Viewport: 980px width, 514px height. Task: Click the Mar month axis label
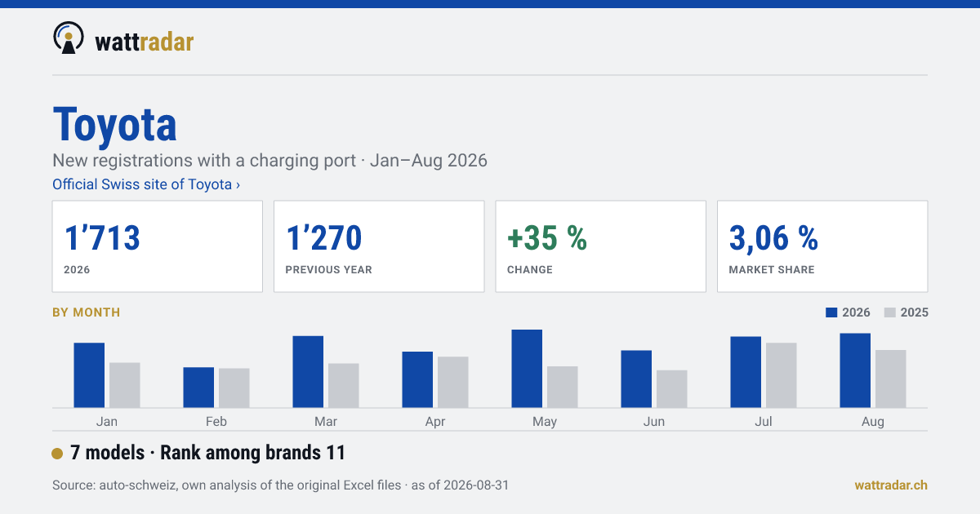pyautogui.click(x=326, y=422)
